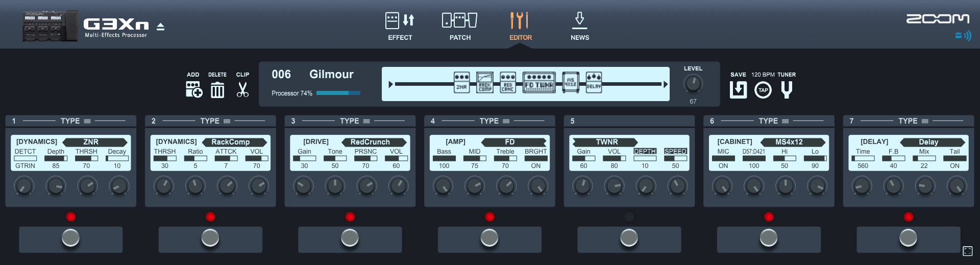Click the patch LEVEL knob
Image resolution: width=980 pixels, height=265 pixels.
(693, 84)
